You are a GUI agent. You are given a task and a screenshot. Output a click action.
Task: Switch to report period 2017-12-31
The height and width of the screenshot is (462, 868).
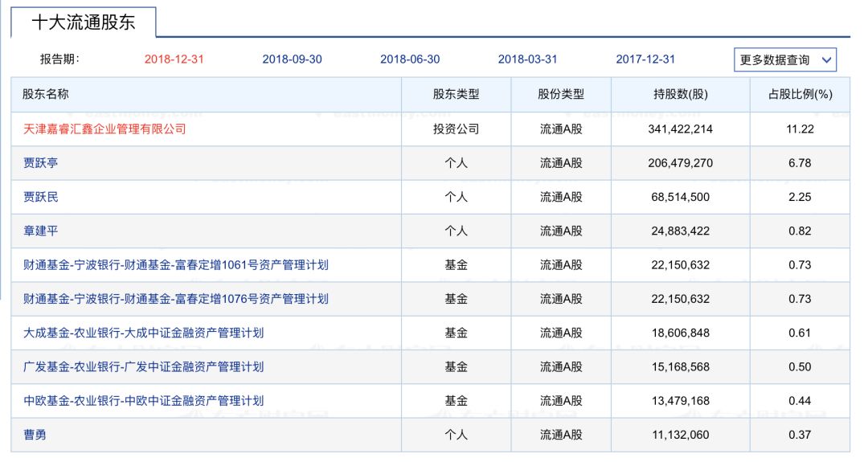click(645, 59)
